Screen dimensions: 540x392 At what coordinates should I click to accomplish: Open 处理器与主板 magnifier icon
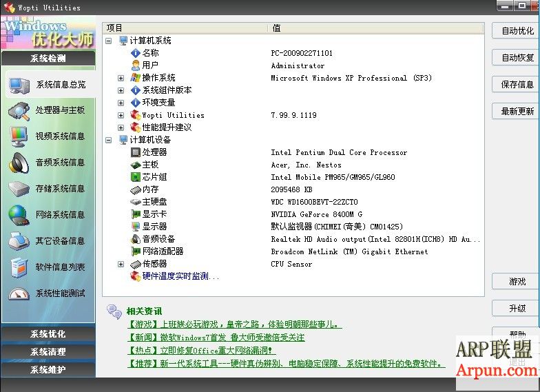click(19, 110)
